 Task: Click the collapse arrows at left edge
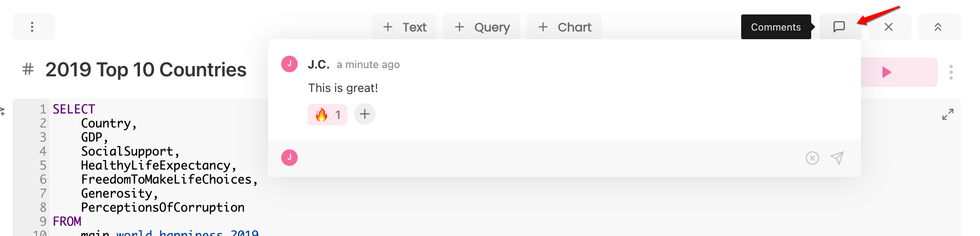2,111
